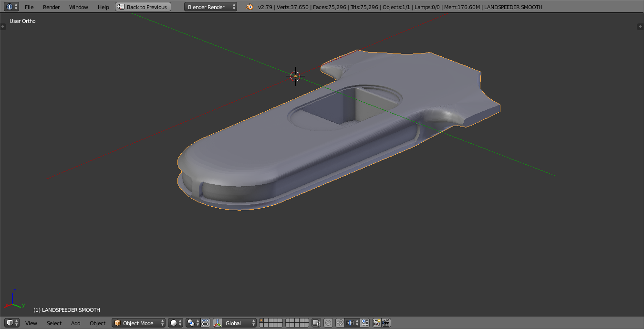Click the XYZ axis orientation gizmo
This screenshot has height=329, width=644.
point(15,299)
